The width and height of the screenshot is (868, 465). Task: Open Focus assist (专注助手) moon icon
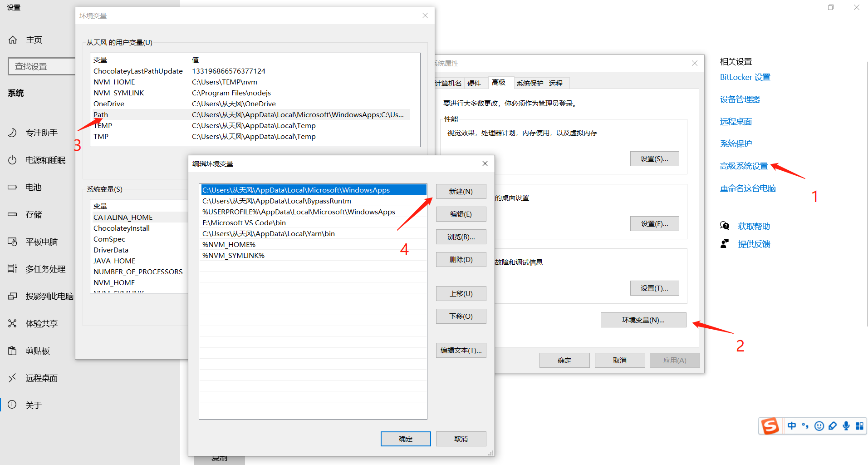pyautogui.click(x=12, y=133)
